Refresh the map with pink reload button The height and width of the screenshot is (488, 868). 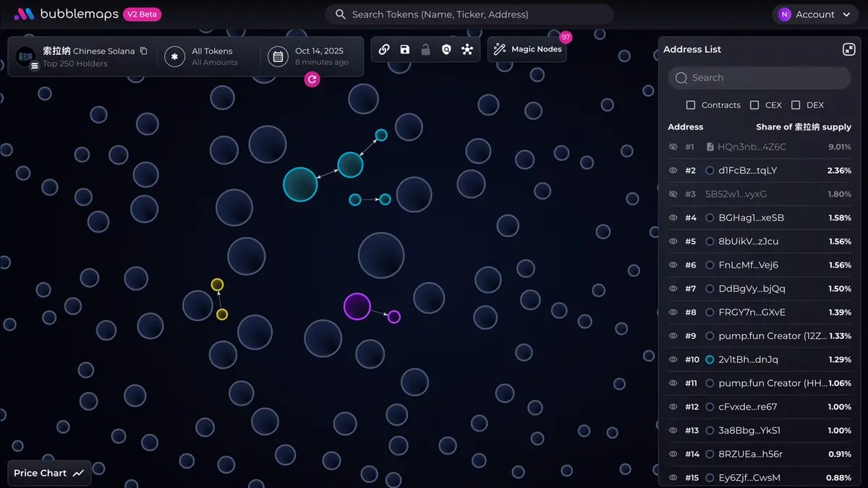312,80
